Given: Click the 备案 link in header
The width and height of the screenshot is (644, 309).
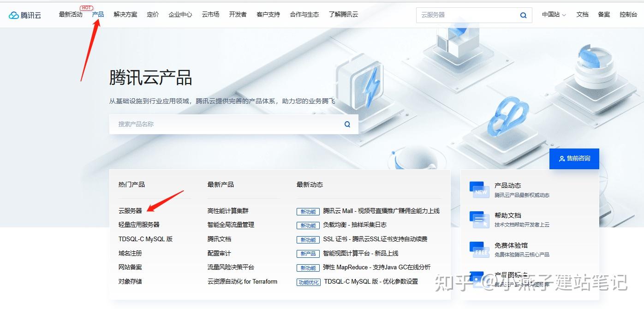Looking at the screenshot, I should click(604, 14).
